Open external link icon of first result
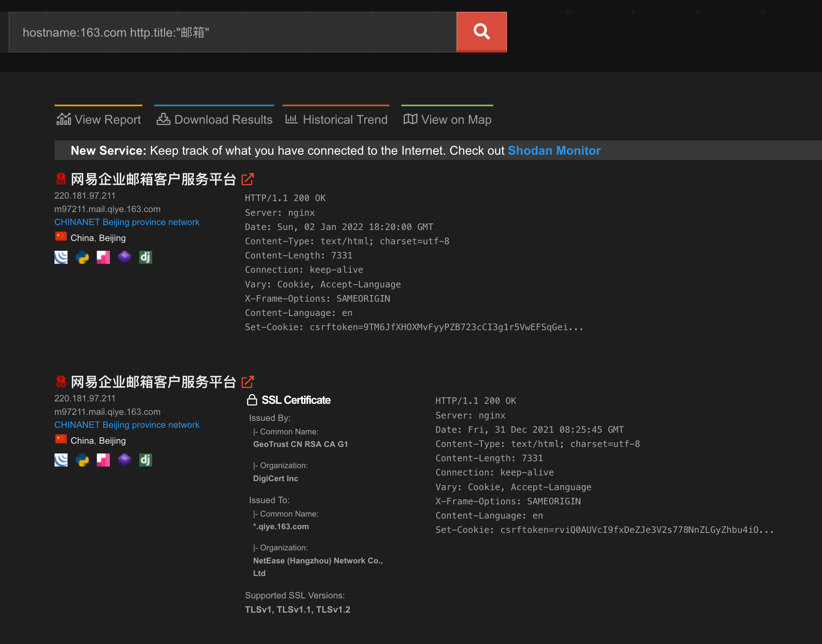This screenshot has height=644, width=822. coord(247,179)
